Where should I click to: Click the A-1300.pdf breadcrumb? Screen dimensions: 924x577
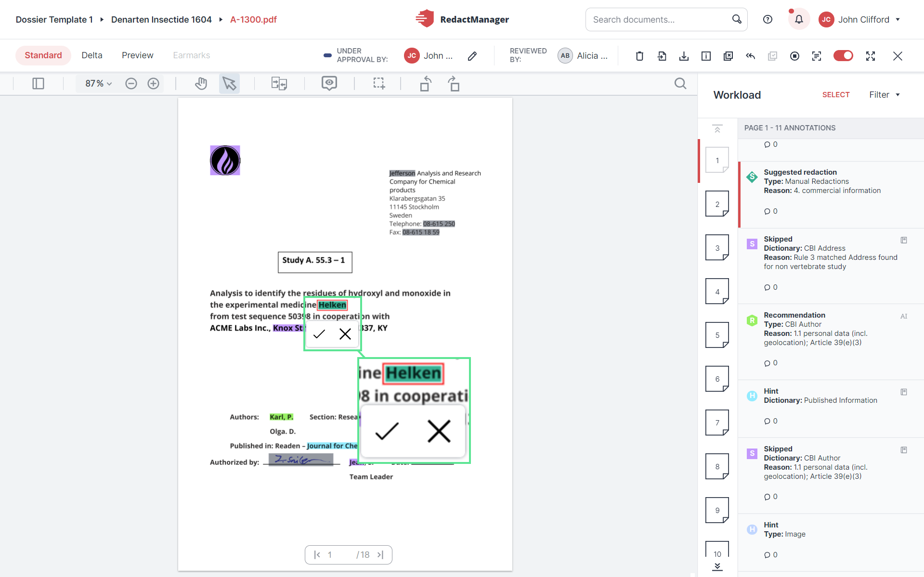(x=253, y=20)
